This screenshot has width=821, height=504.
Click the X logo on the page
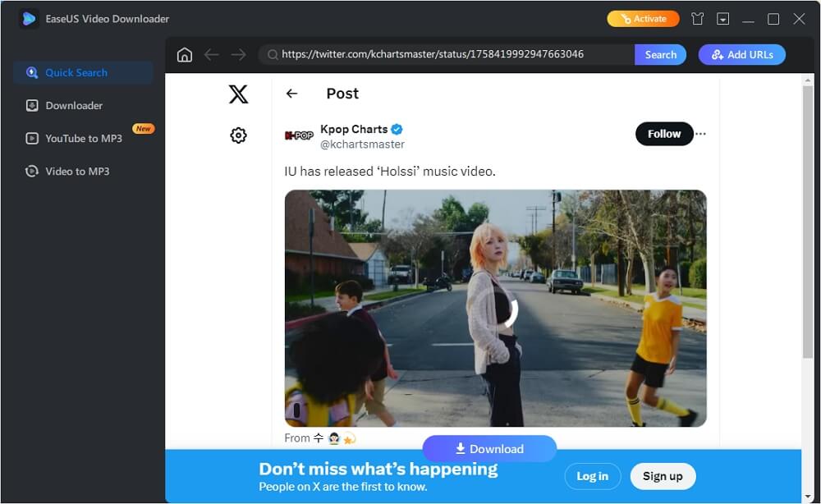(238, 94)
